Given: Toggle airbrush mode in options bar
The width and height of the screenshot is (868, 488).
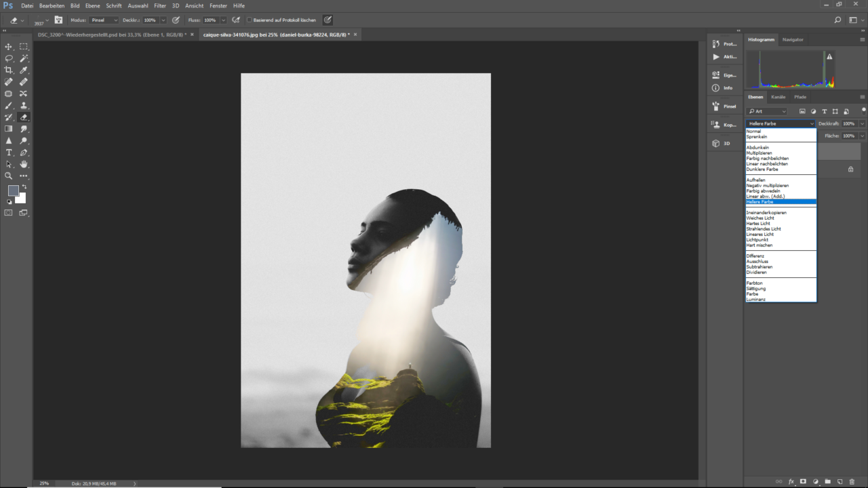Looking at the screenshot, I should (236, 20).
